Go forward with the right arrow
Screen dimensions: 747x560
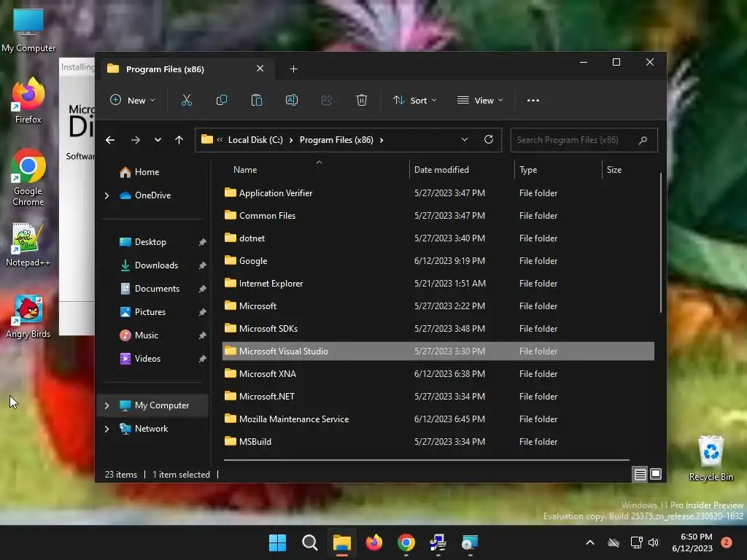(x=135, y=140)
